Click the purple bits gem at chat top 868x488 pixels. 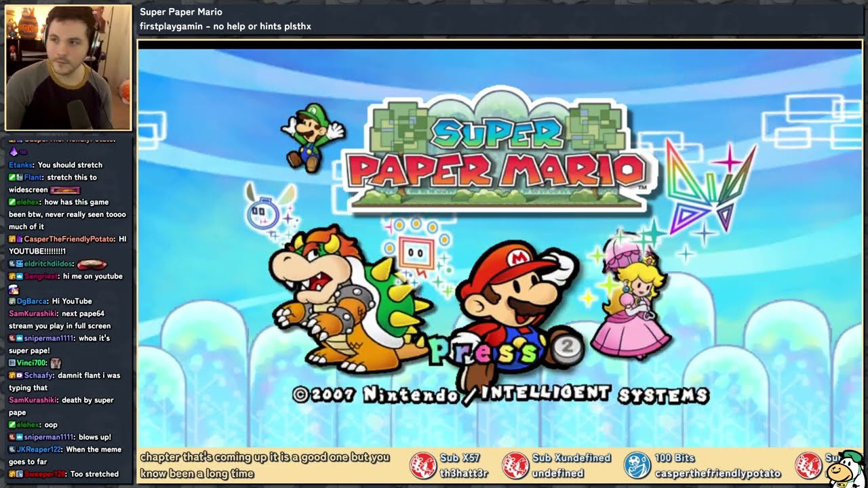click(x=14, y=152)
